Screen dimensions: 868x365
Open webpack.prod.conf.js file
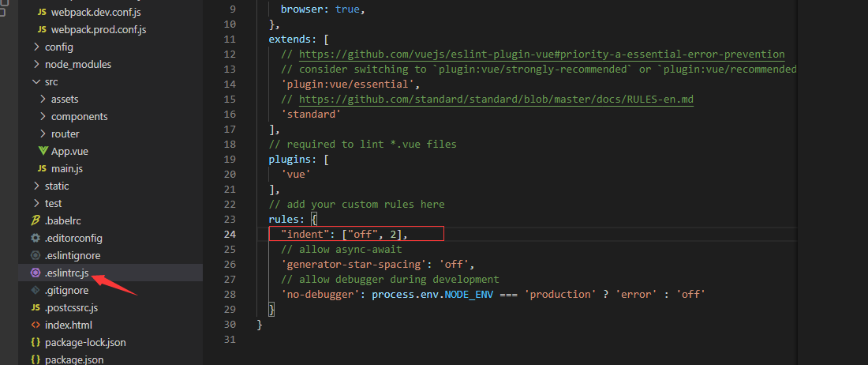[99, 29]
